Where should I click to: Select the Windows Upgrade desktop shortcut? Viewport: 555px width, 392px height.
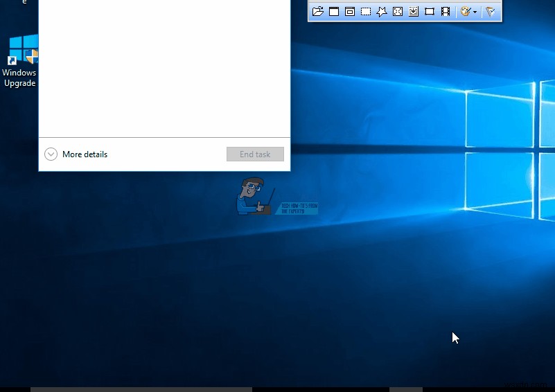tap(20, 61)
